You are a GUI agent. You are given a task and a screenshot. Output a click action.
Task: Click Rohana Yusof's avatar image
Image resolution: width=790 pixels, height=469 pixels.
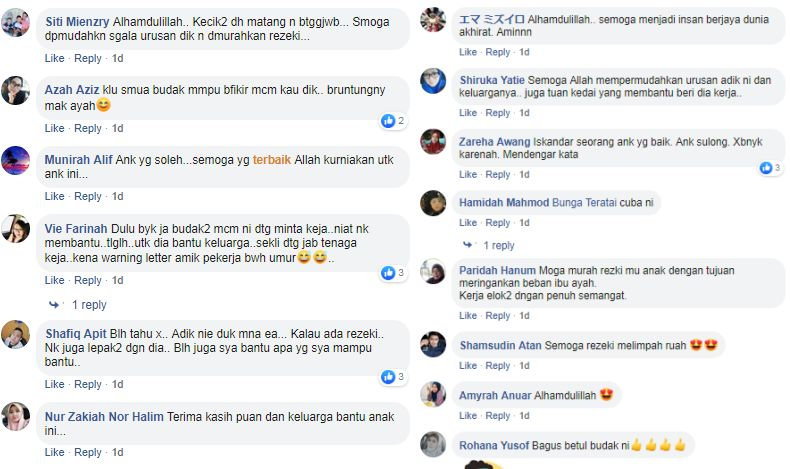pyautogui.click(x=433, y=444)
